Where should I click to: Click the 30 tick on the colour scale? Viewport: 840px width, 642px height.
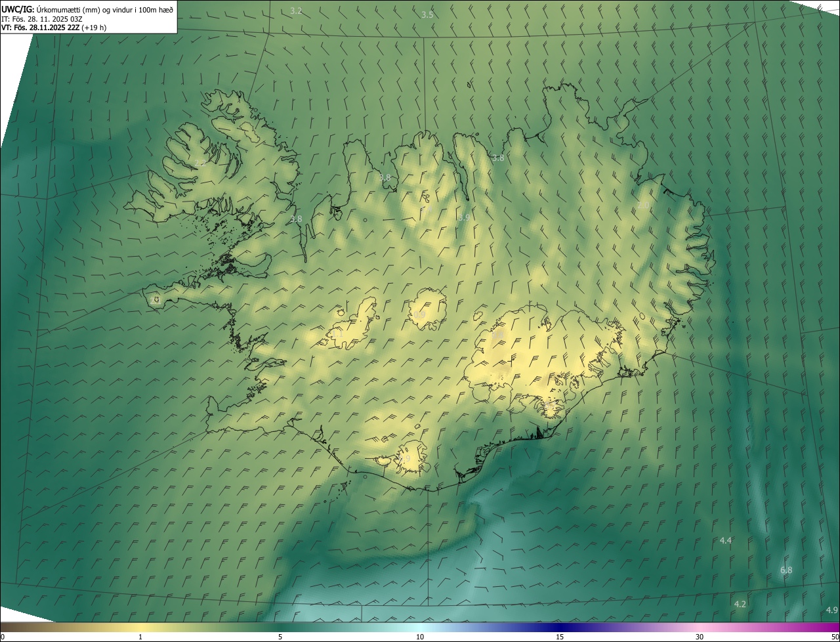(x=700, y=637)
